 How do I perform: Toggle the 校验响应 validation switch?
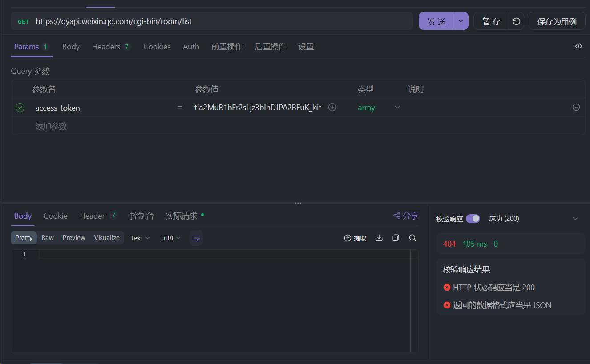[473, 218]
